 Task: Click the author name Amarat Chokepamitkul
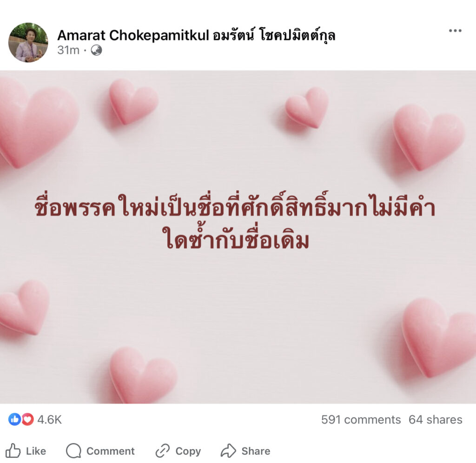[x=197, y=35]
